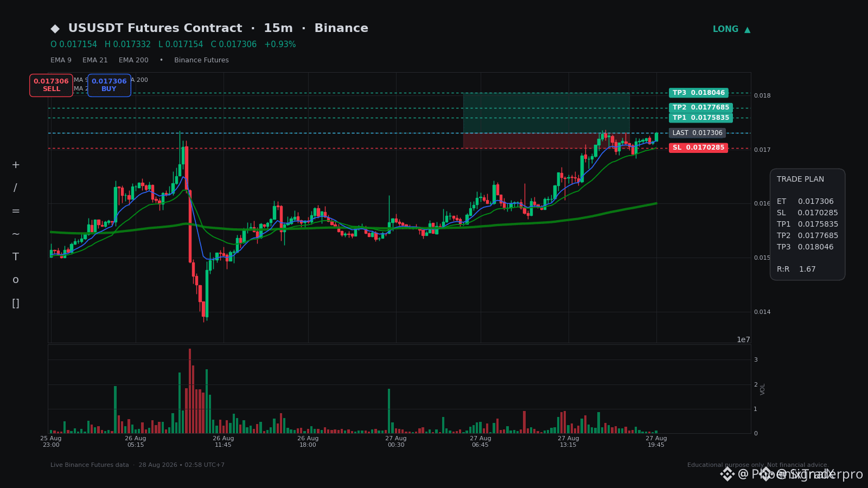Viewport: 868px width, 488px height.
Task: Choose the rectangle brackets tool
Action: [16, 303]
